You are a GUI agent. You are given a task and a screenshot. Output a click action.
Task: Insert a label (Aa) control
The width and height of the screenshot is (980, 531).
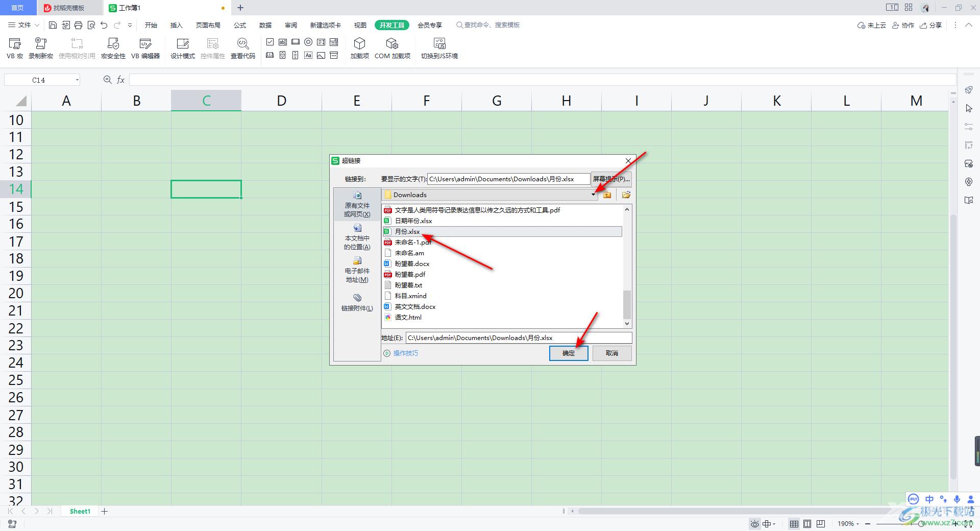(308, 55)
